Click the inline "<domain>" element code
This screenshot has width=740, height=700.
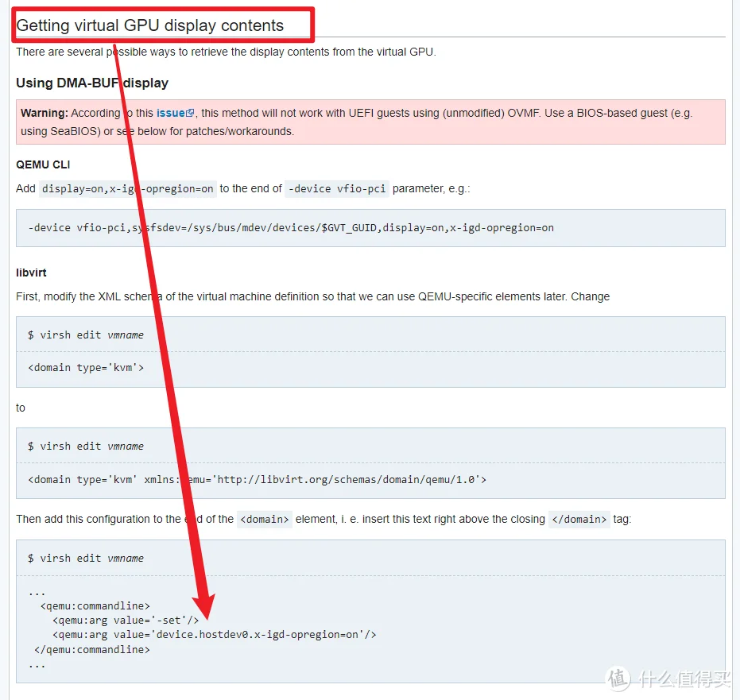tap(264, 520)
